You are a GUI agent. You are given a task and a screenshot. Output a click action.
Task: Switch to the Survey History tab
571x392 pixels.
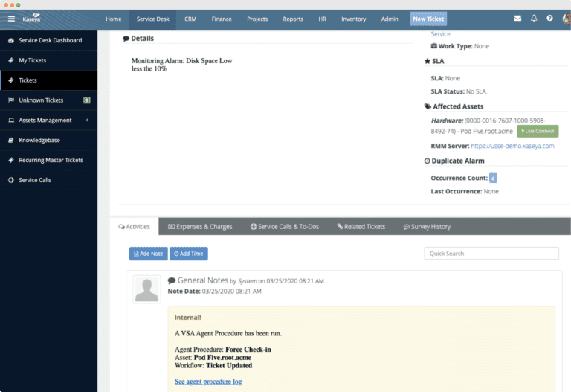pyautogui.click(x=427, y=227)
